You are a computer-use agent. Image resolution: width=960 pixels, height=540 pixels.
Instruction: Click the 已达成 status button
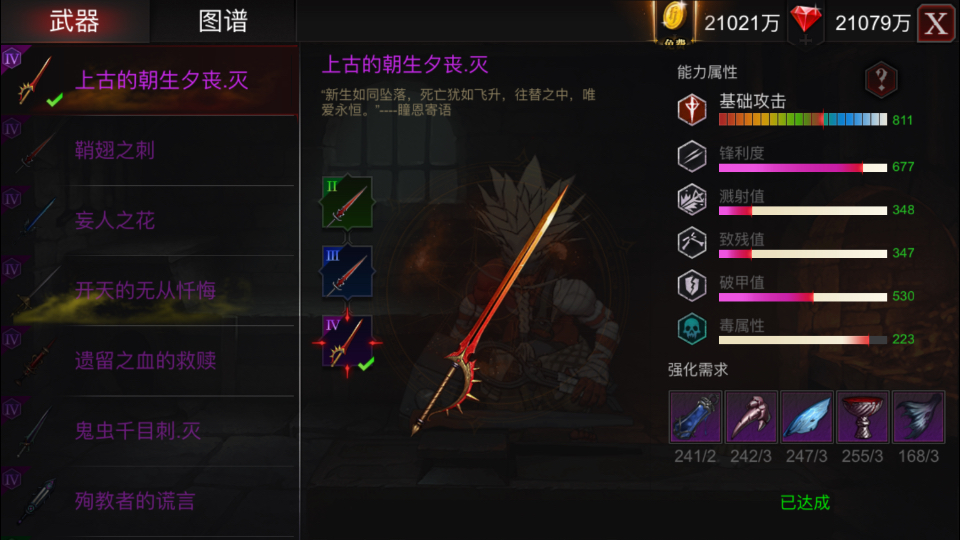[x=805, y=503]
